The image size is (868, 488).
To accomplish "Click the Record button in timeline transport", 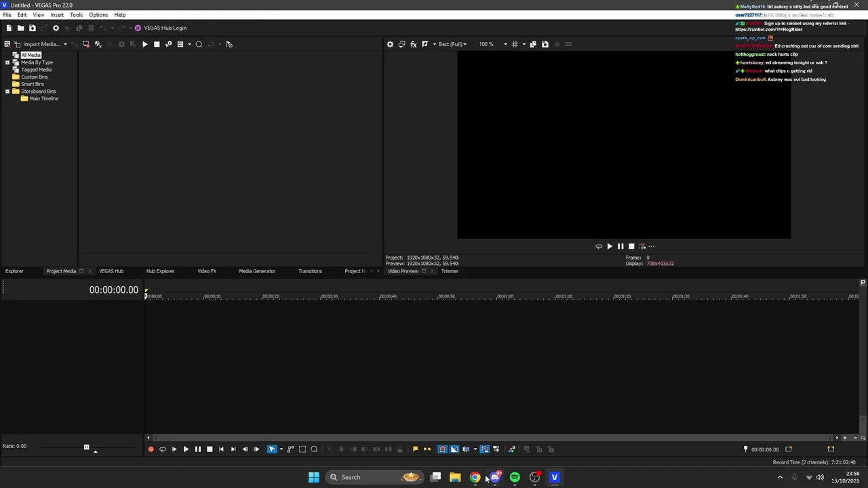I will pos(151,449).
